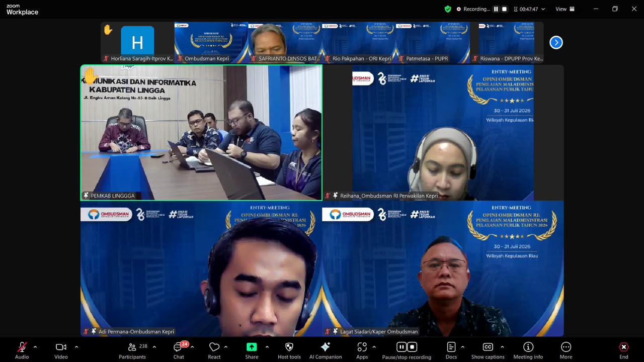The width and height of the screenshot is (644, 362).
Task: Click pin icon on PEMKAB LINGGGA label
Action: [86, 196]
